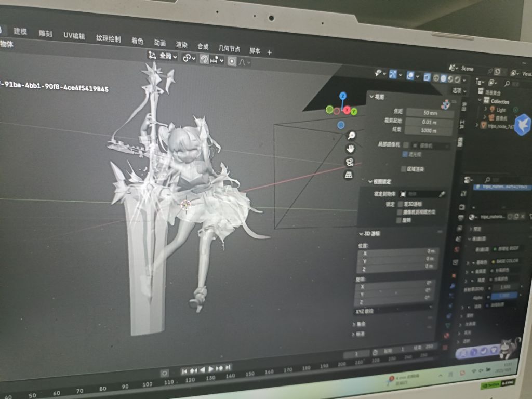Open the 着色 workspace tab
Viewport: 532px width, 399px height.
tap(137, 41)
